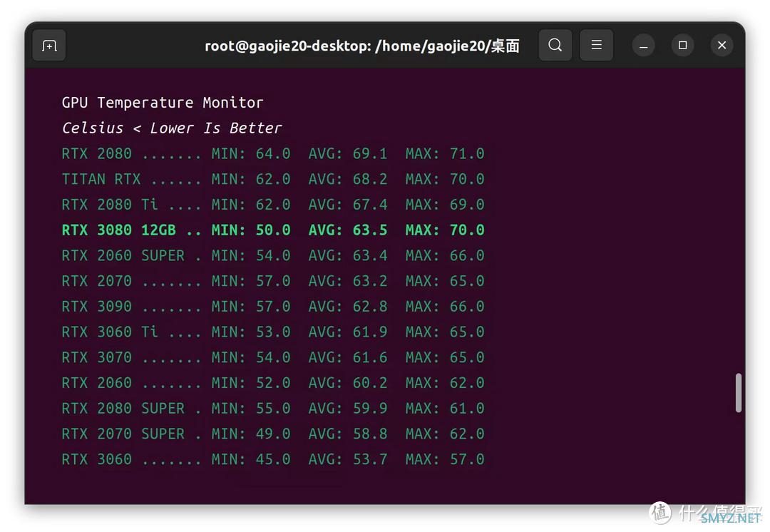
Task: Open a new terminal tab
Action: 49,45
